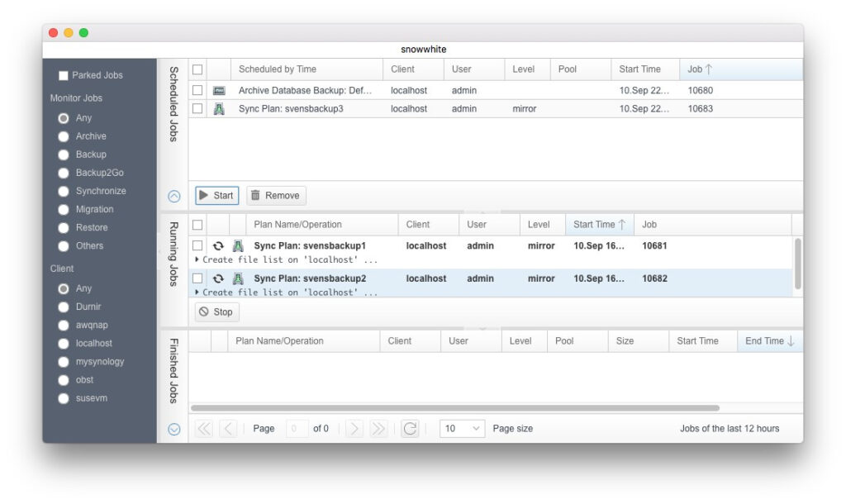Stop the selected running job
846x504 pixels.
click(x=217, y=312)
